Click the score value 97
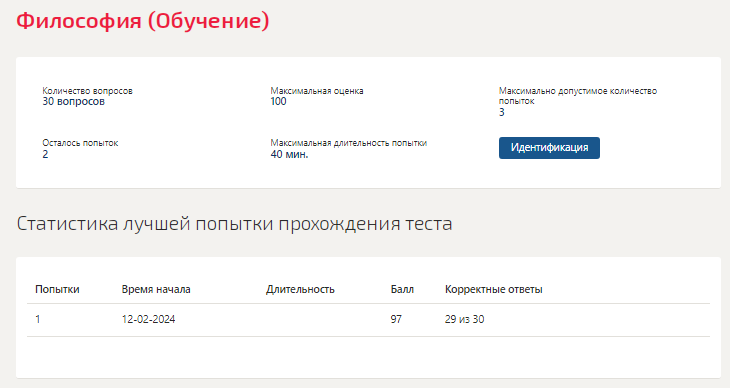This screenshot has height=388, width=730. (x=396, y=319)
